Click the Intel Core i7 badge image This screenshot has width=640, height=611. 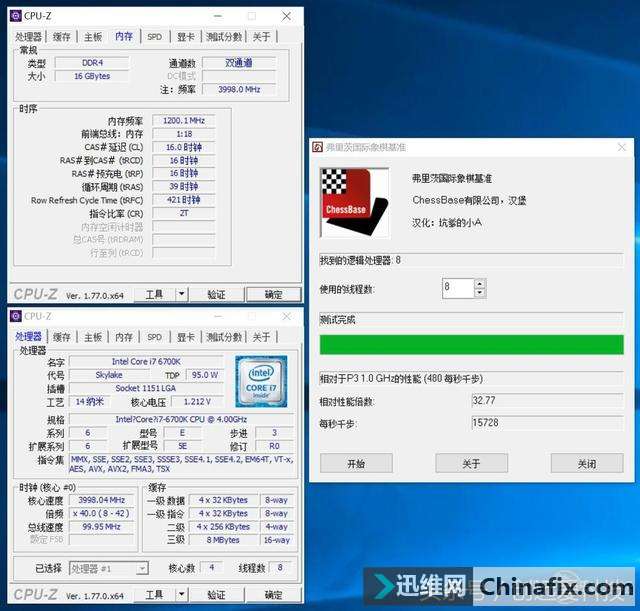(x=261, y=381)
